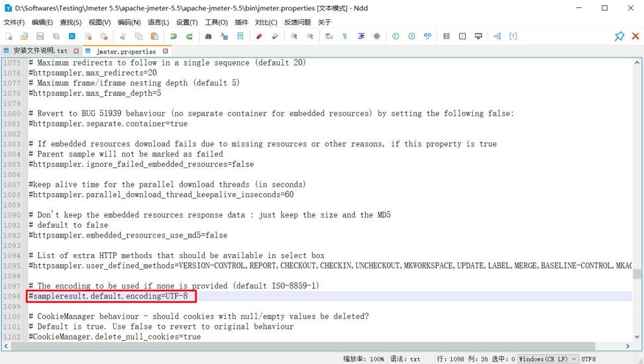Switch to the 安装文件说明.txt tab
This screenshot has width=644, height=364.
40,50
